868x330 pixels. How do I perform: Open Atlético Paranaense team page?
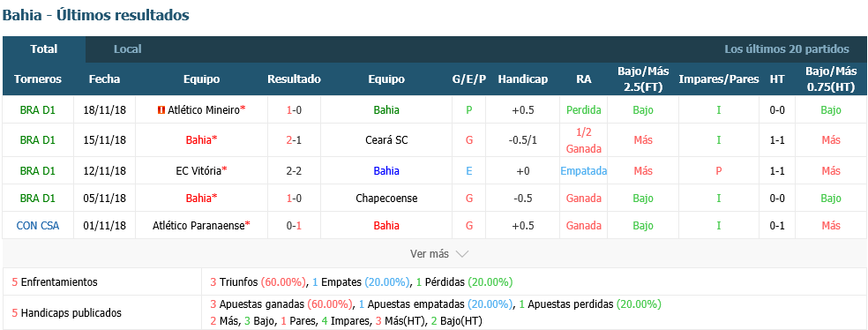198,225
